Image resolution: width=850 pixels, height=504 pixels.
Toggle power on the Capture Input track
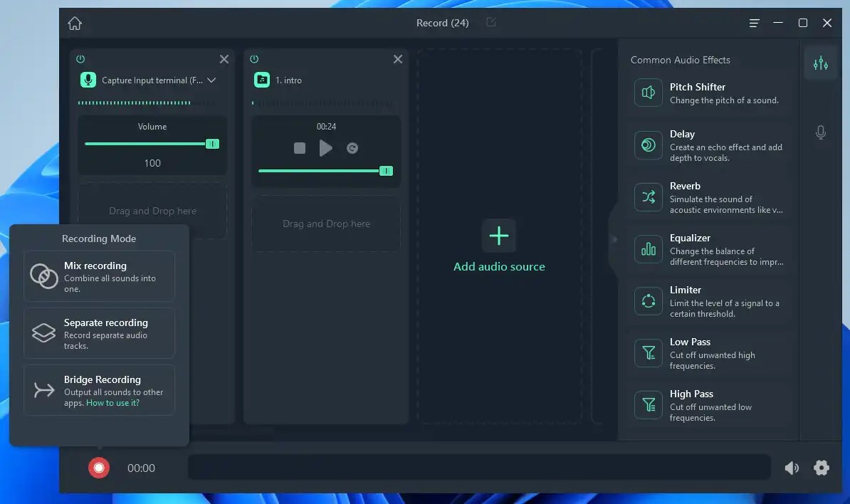click(78, 59)
